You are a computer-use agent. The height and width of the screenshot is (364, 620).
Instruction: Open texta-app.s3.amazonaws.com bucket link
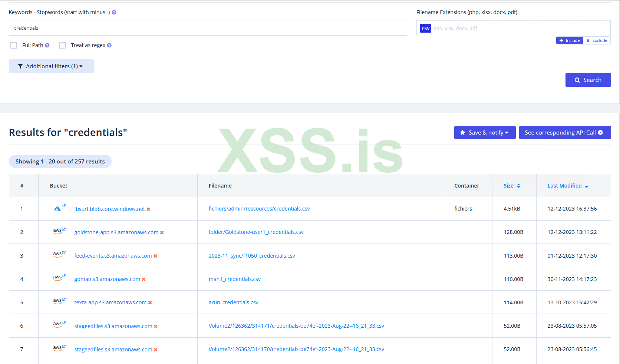[x=111, y=302]
